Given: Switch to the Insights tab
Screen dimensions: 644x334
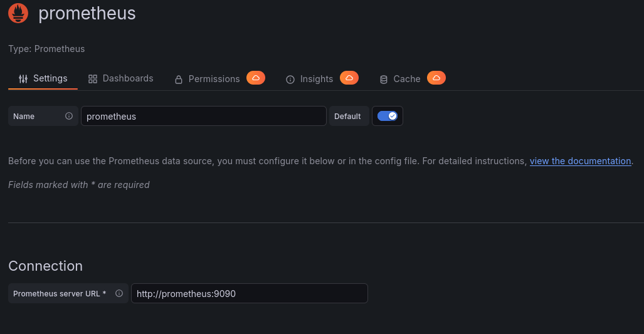Looking at the screenshot, I should pyautogui.click(x=309, y=79).
